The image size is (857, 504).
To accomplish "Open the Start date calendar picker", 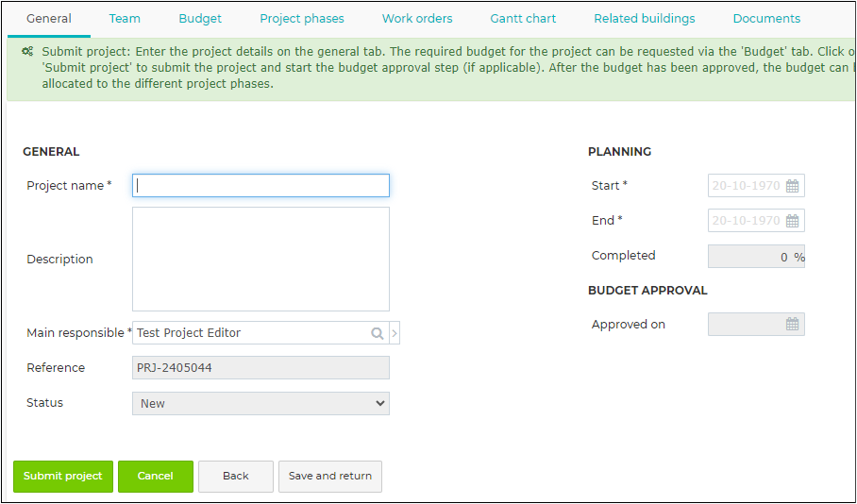I will [792, 186].
